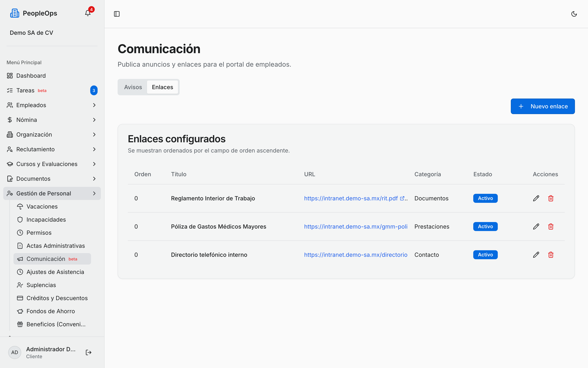This screenshot has width=588, height=368.
Task: Toggle the sidebar panel icon
Action: pos(117,14)
